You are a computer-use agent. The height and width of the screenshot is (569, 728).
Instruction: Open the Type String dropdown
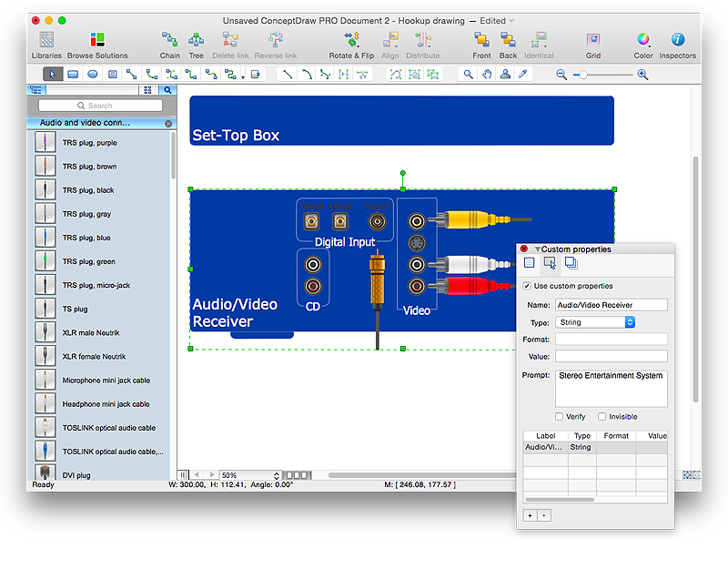(595, 322)
